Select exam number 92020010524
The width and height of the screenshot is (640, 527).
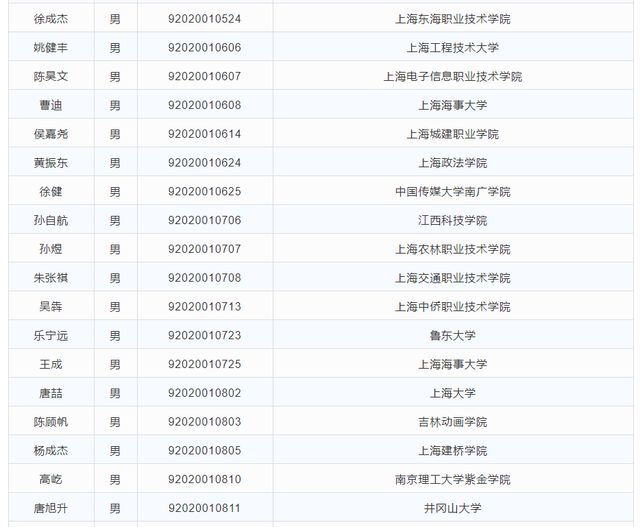tap(204, 19)
